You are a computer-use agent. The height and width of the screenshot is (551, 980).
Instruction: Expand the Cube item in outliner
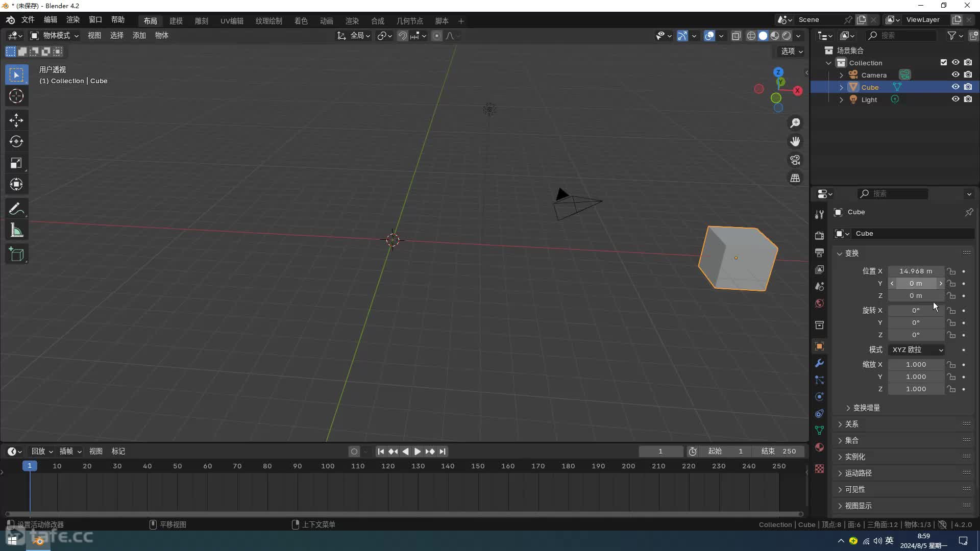tap(841, 87)
